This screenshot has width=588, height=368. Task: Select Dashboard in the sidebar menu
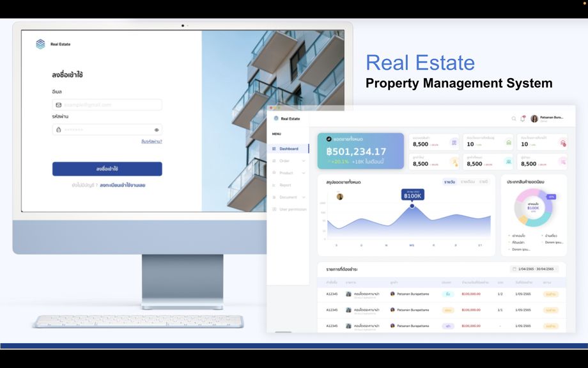tap(288, 148)
